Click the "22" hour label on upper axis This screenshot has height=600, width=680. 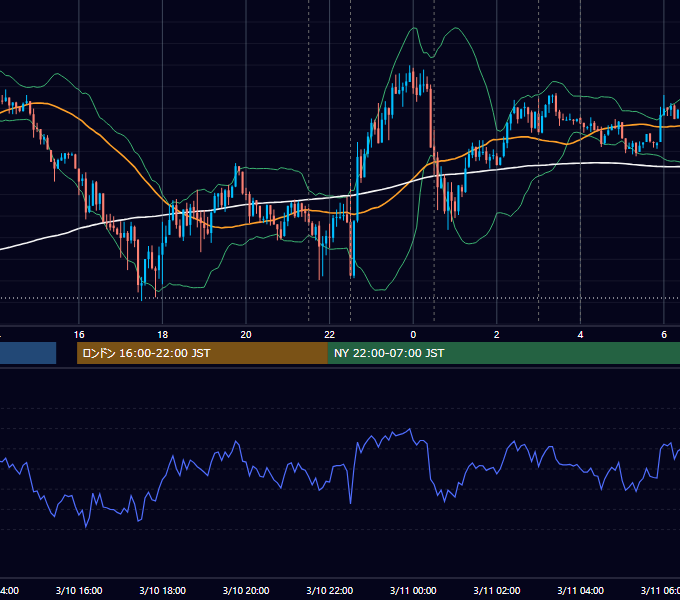[x=330, y=334]
